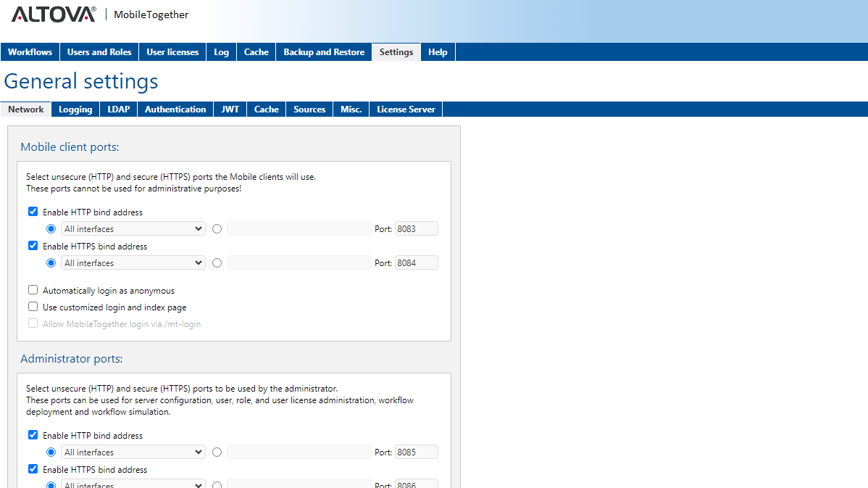Screen dimensions: 868x488
Task: Expand administrator HTTP interfaces dropdown
Action: (x=133, y=452)
